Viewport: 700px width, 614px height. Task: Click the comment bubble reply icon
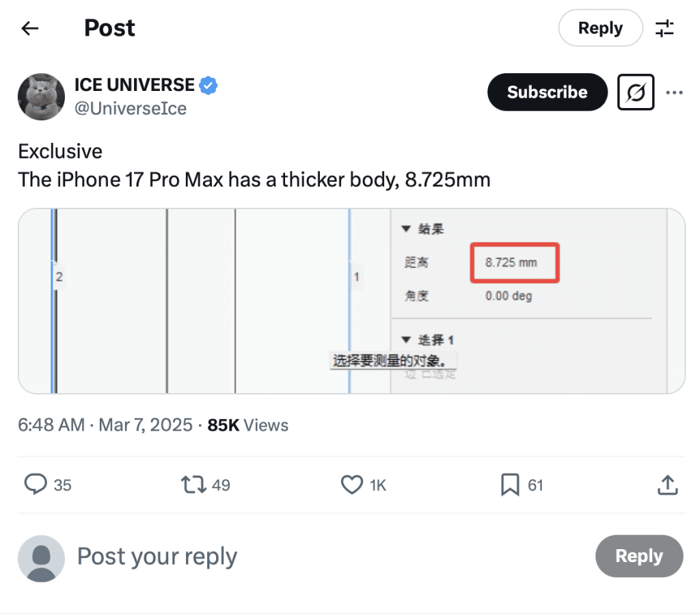click(35, 485)
